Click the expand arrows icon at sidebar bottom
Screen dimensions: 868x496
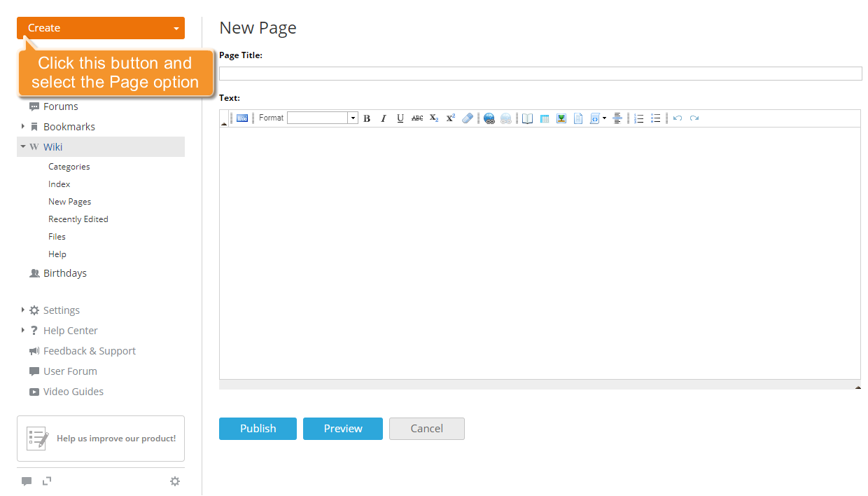click(x=47, y=481)
